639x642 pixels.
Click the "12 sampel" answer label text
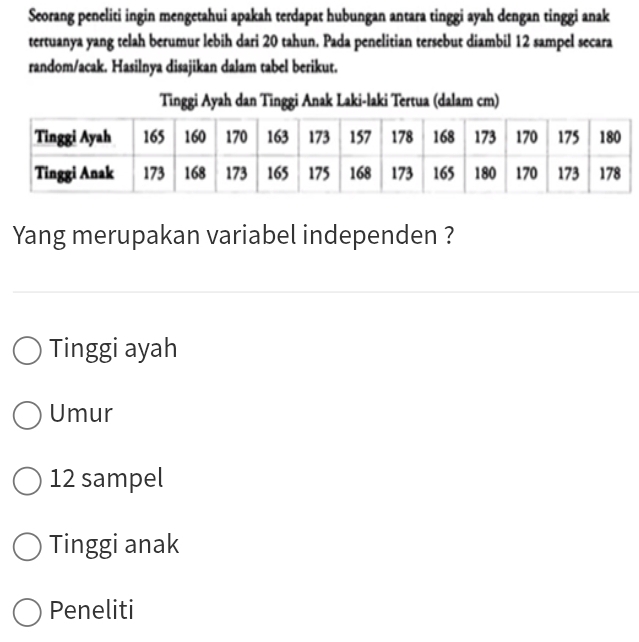coord(106,479)
